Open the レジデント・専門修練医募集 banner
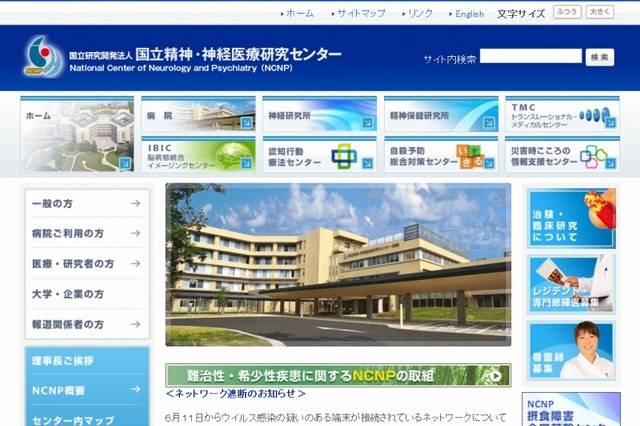The image size is (640, 426). [x=571, y=284]
